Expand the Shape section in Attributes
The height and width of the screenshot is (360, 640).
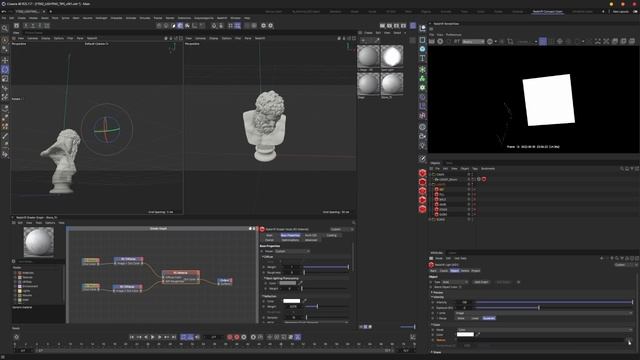[x=431, y=352]
